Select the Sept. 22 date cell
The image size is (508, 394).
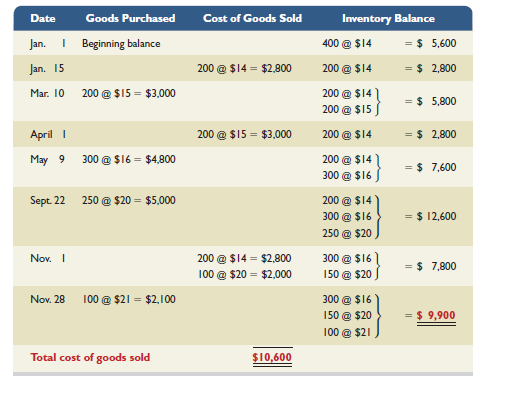click(47, 201)
